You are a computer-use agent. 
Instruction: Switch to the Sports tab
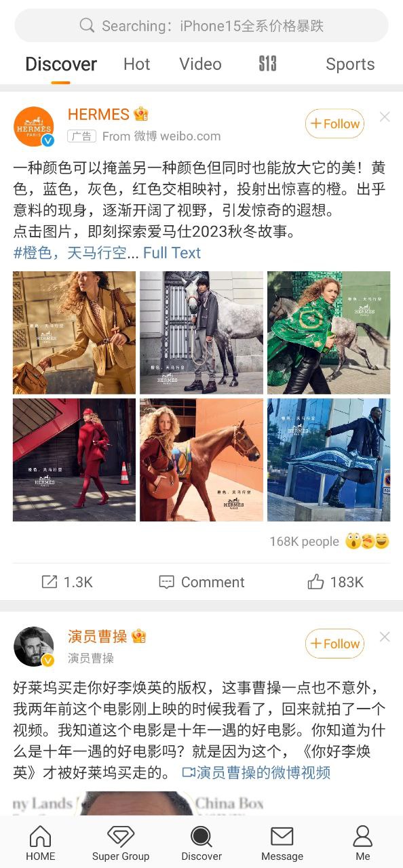tap(350, 64)
